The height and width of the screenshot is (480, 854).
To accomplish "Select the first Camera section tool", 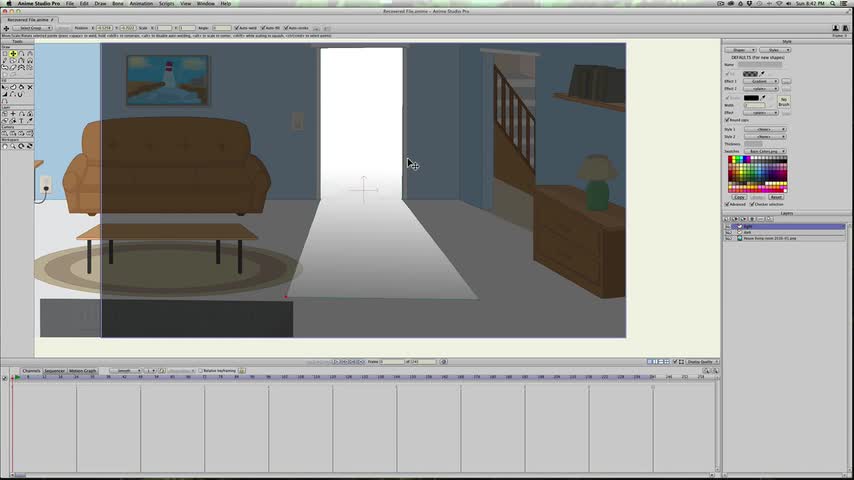I will [5, 133].
